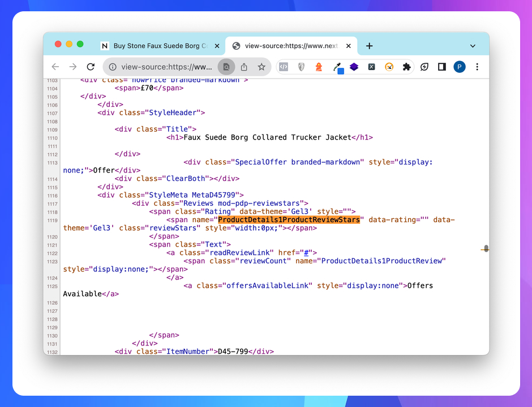Open the code formatter </> extension

point(284,67)
